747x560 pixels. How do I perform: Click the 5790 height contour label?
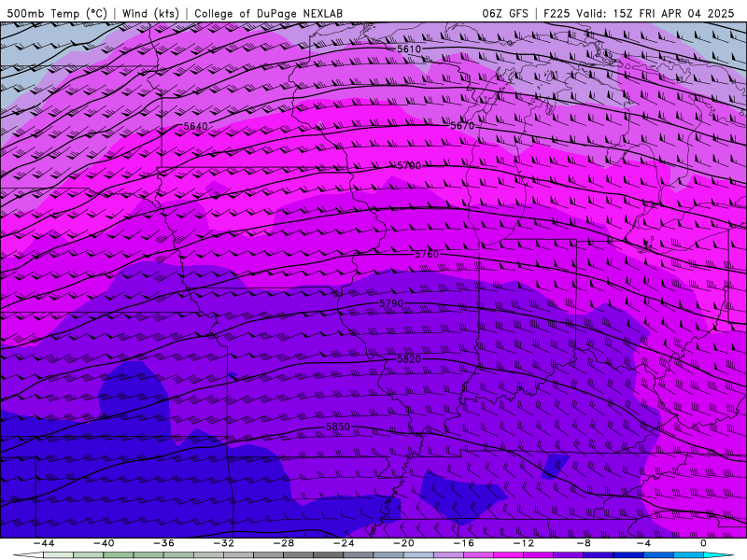point(391,303)
